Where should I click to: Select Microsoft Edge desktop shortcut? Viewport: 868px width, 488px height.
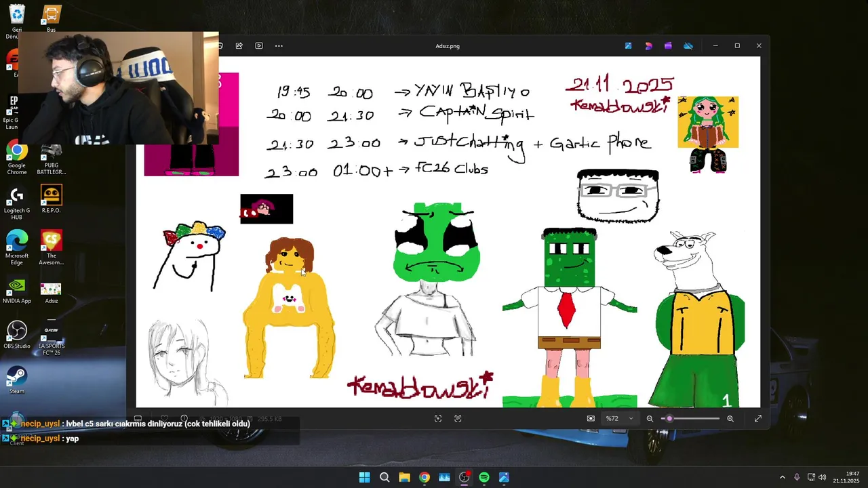click(x=17, y=249)
